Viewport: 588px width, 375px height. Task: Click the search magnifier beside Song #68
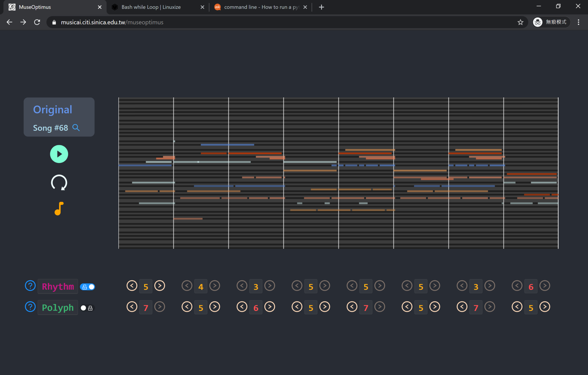pos(76,127)
